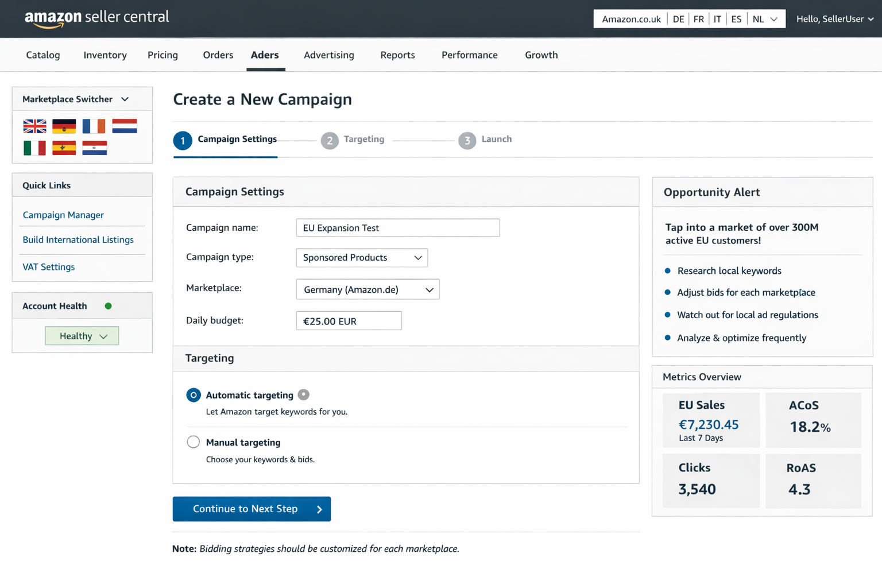Go to the Targeting step tab
Viewport: 882px width, 588px height.
tap(364, 139)
